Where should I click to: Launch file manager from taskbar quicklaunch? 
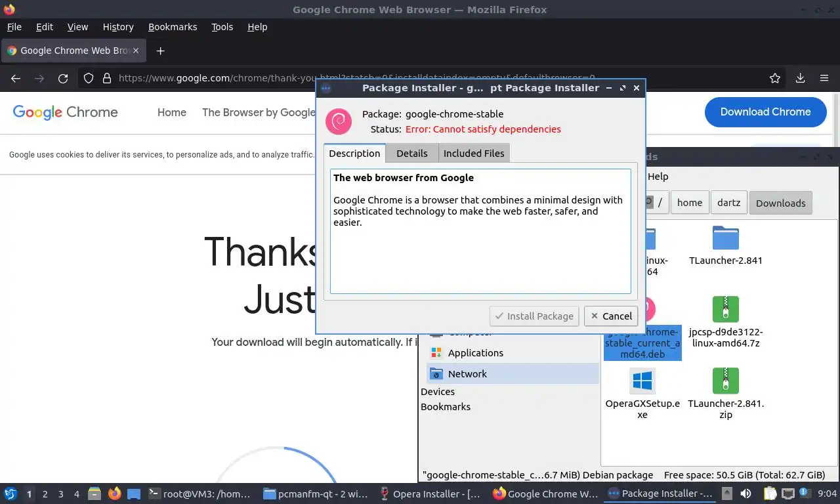[94, 493]
